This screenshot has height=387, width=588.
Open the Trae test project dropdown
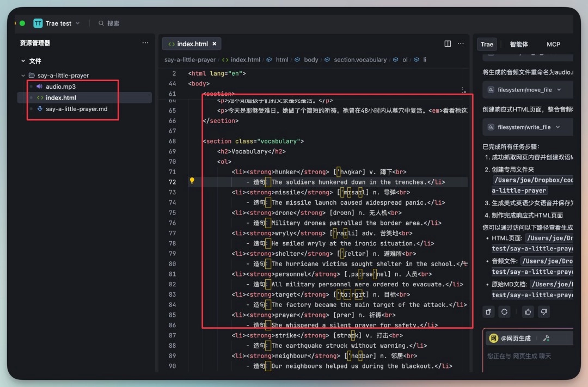click(57, 23)
